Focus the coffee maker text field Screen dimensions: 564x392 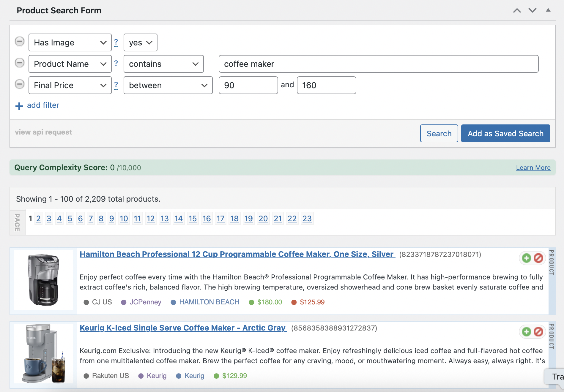tap(379, 64)
